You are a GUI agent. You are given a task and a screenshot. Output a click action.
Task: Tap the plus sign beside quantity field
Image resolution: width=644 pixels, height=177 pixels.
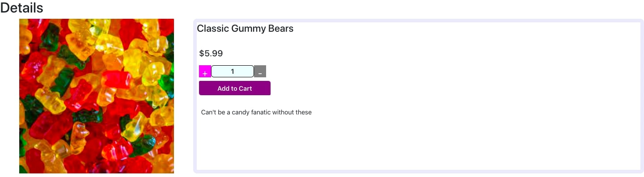[205, 72]
